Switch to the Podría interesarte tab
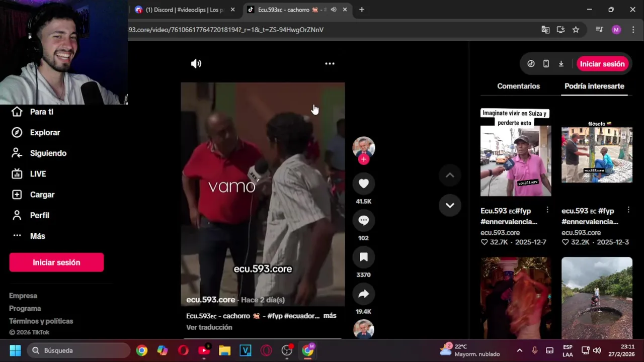 pos(594,86)
